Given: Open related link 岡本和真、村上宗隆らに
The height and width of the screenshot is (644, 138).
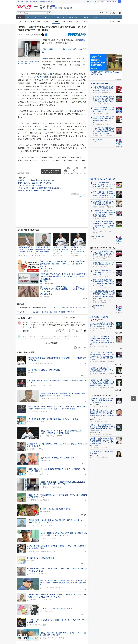Looking at the screenshot, I should [x=37, y=180].
